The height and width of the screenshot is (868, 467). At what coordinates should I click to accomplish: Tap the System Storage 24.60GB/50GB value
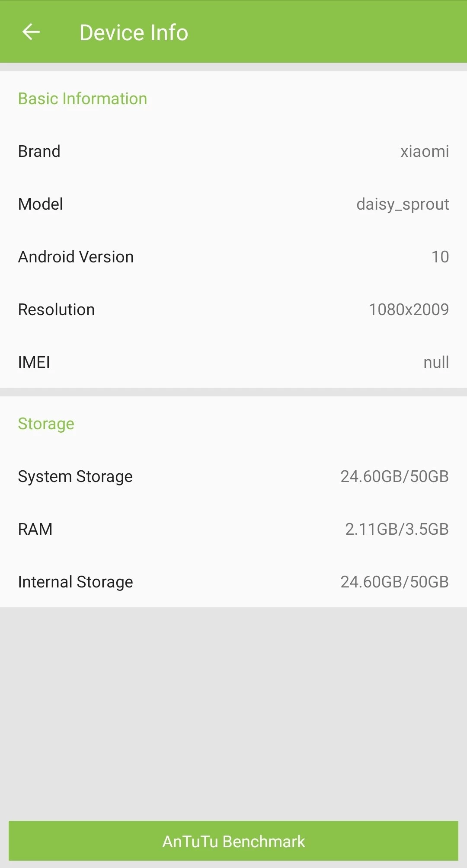pyautogui.click(x=394, y=477)
